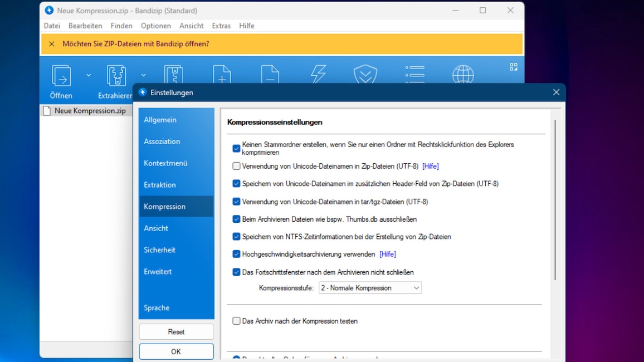Open the Kompressionsstufe combo box
This screenshot has width=644, height=362.
click(370, 288)
